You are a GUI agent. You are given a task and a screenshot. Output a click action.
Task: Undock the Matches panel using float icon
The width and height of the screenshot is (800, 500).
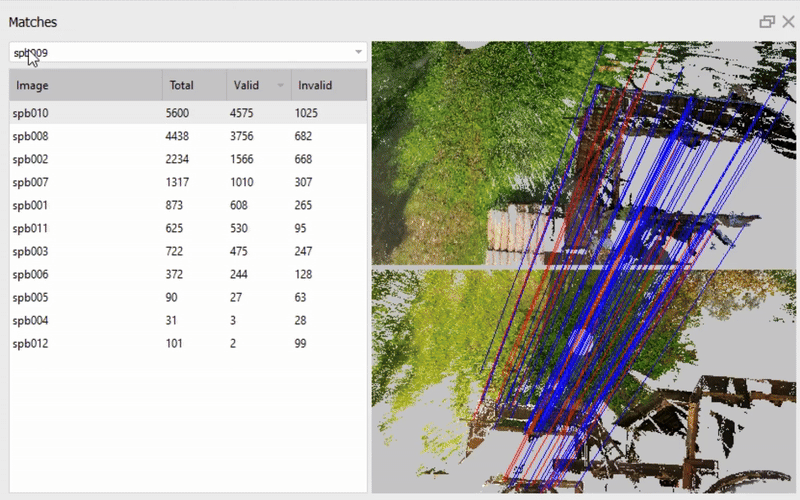(767, 21)
